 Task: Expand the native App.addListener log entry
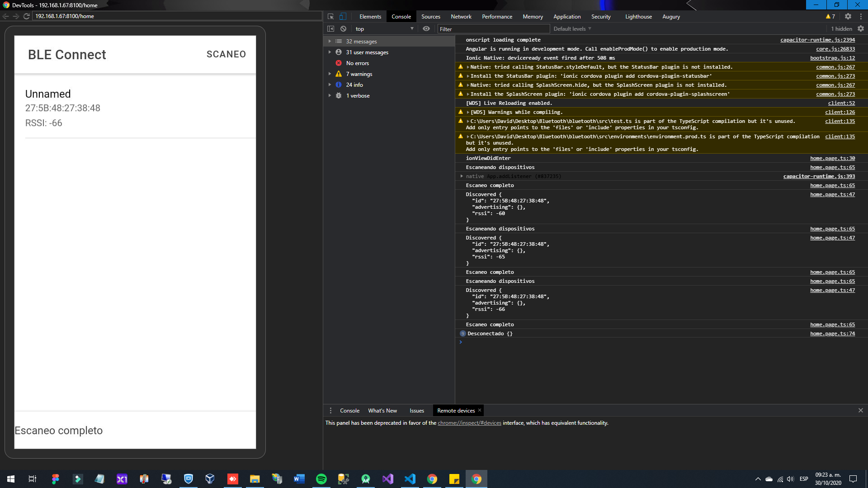tap(462, 176)
